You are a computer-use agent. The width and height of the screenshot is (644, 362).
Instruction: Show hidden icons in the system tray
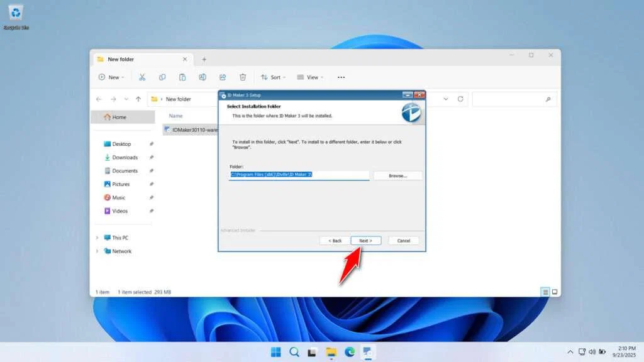point(570,353)
